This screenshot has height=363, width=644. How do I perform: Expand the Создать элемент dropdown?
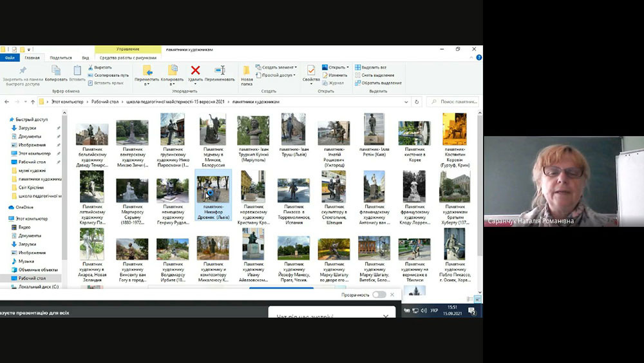pos(276,68)
